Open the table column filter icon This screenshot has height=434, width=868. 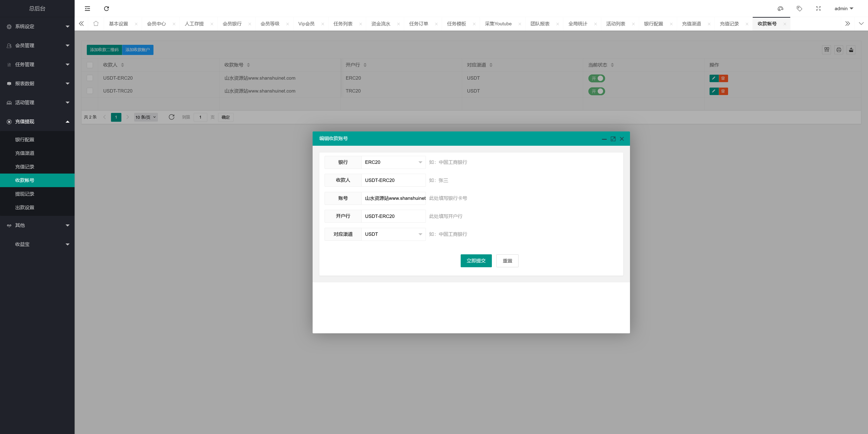click(827, 50)
